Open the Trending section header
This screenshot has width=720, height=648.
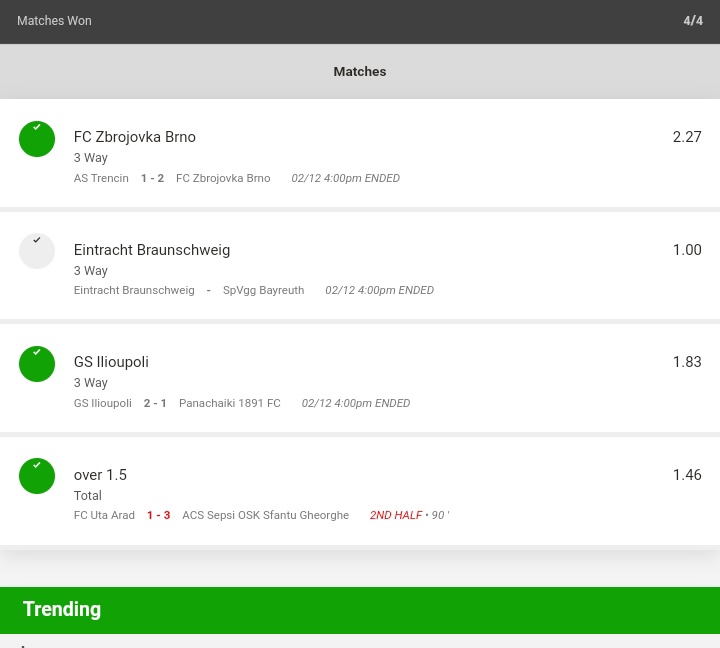360,610
